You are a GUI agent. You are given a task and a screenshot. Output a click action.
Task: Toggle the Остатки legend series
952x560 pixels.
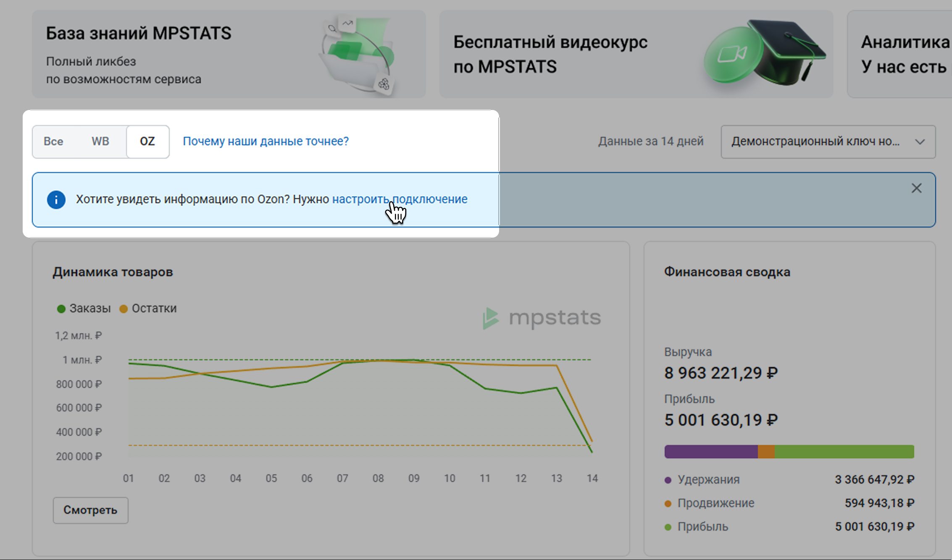click(x=148, y=309)
